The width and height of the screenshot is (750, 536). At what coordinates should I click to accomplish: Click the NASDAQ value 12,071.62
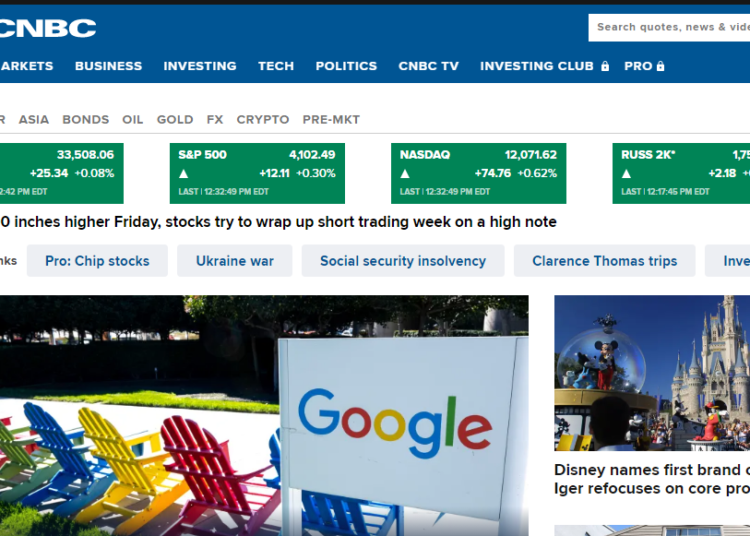[x=531, y=155]
